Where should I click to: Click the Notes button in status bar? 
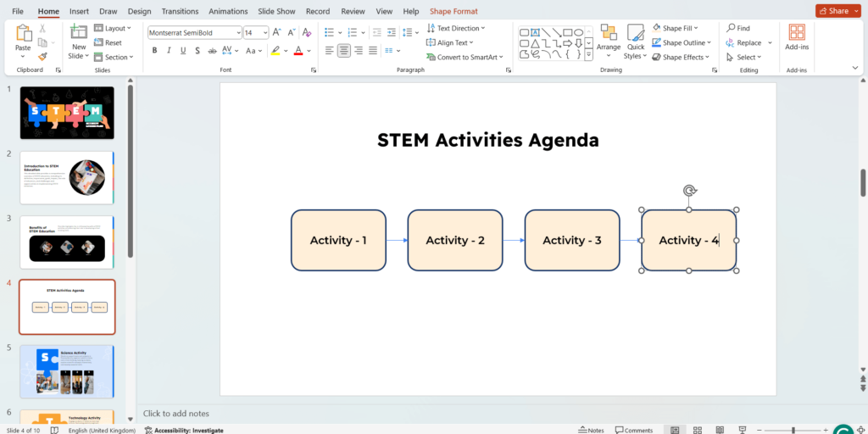pyautogui.click(x=591, y=430)
